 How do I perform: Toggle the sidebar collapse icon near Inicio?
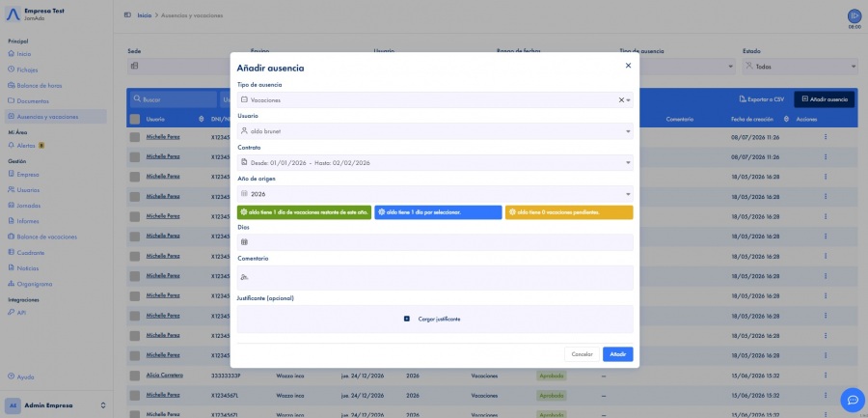pyautogui.click(x=128, y=15)
